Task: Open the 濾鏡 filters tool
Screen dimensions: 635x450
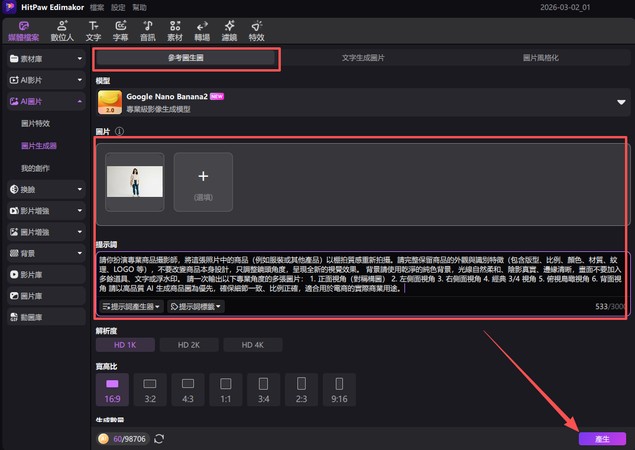Action: pos(229,31)
